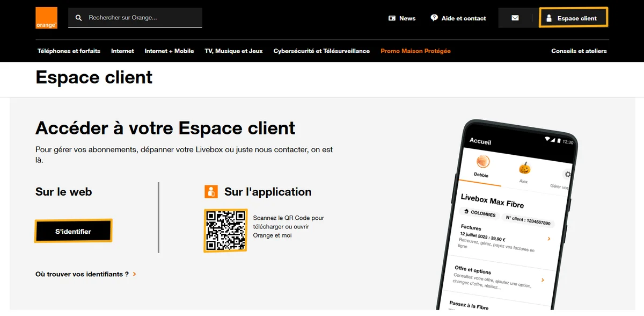Click the search magnifier icon
Image resolution: width=644 pixels, height=316 pixels.
[79, 18]
